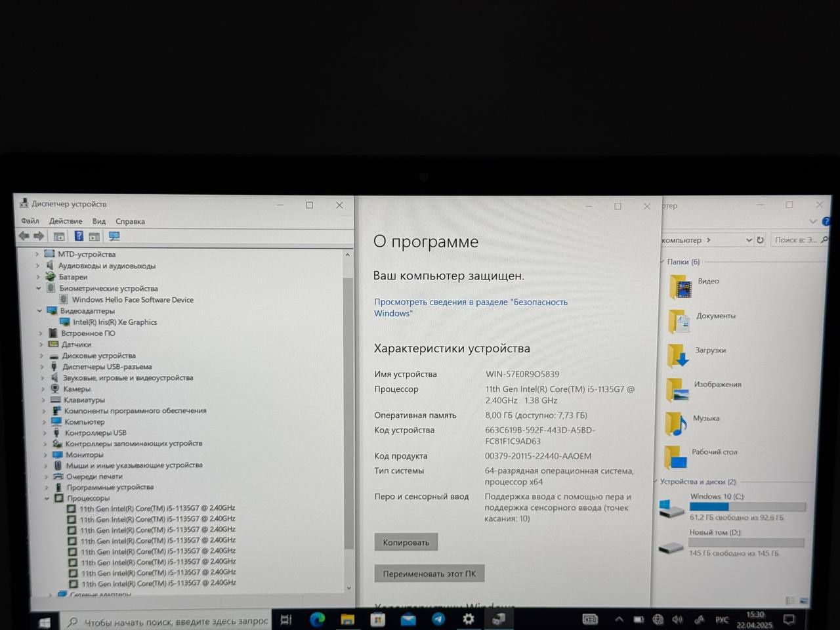Collapse the Биометрические устройства node
840x630 pixels.
[x=39, y=288]
